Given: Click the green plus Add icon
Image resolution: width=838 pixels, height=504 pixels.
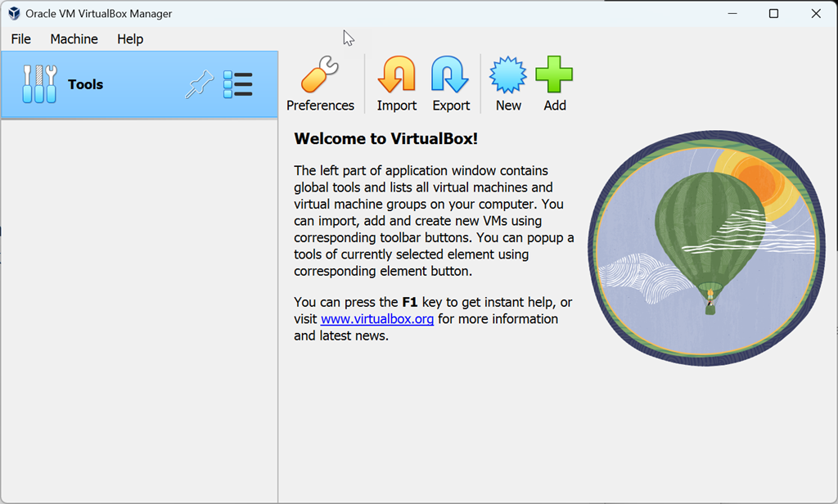Looking at the screenshot, I should pos(554,76).
